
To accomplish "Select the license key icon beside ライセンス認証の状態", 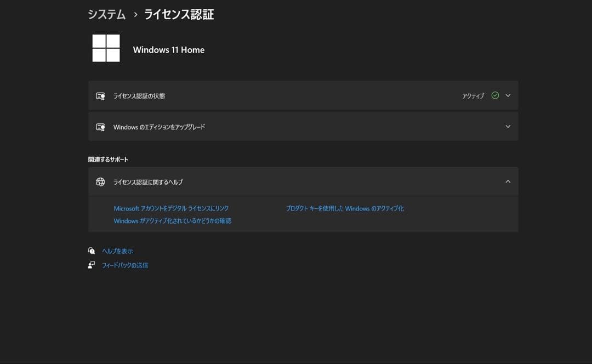I will tap(100, 95).
